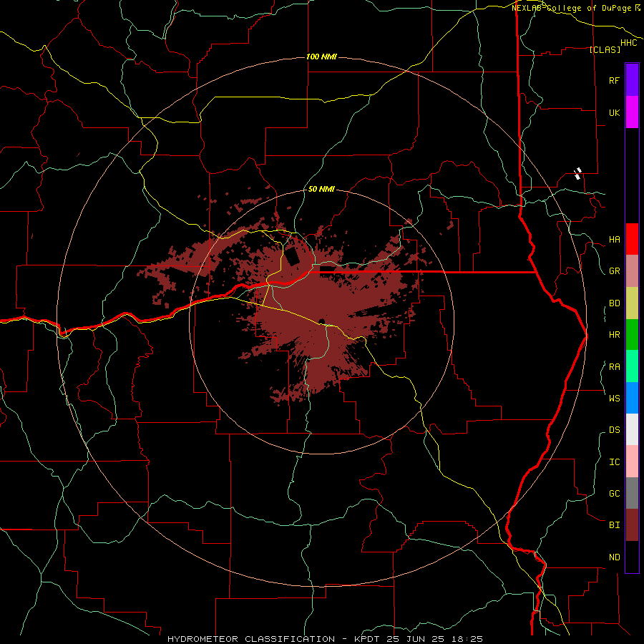Click the RF purple legend swatch
The image size is (644, 644).
[x=632, y=80]
